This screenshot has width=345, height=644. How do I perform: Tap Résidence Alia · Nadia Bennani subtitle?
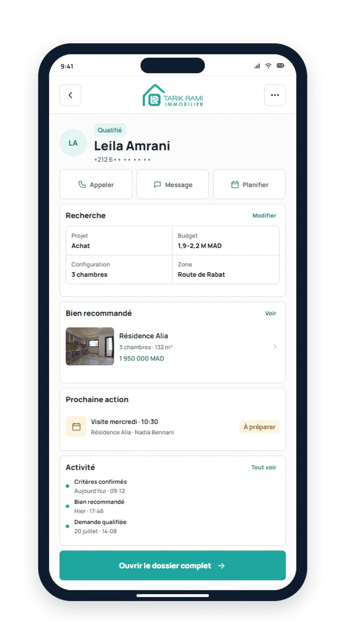tap(132, 432)
